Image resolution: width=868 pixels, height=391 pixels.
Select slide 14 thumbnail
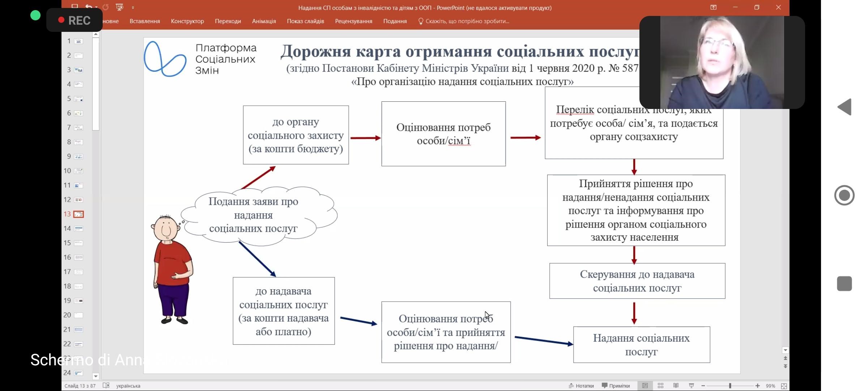click(x=78, y=229)
